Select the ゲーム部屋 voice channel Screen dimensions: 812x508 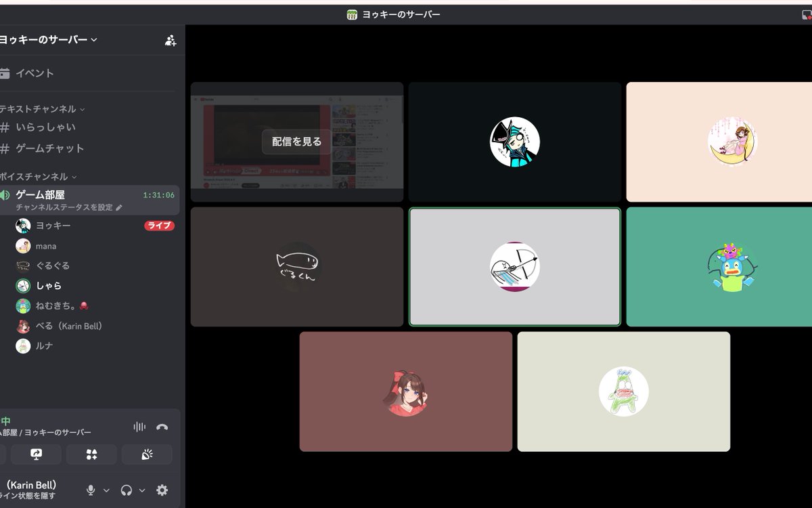[90, 200]
